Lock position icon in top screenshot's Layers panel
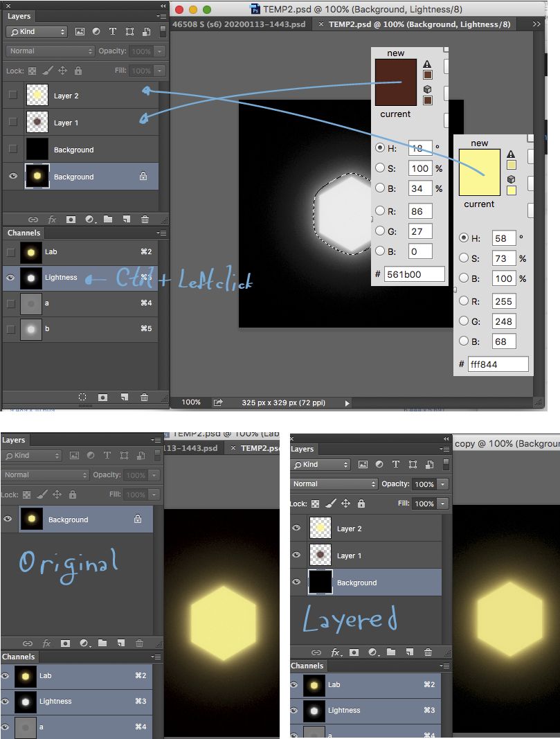Viewport: 560px width, 739px height. point(62,71)
